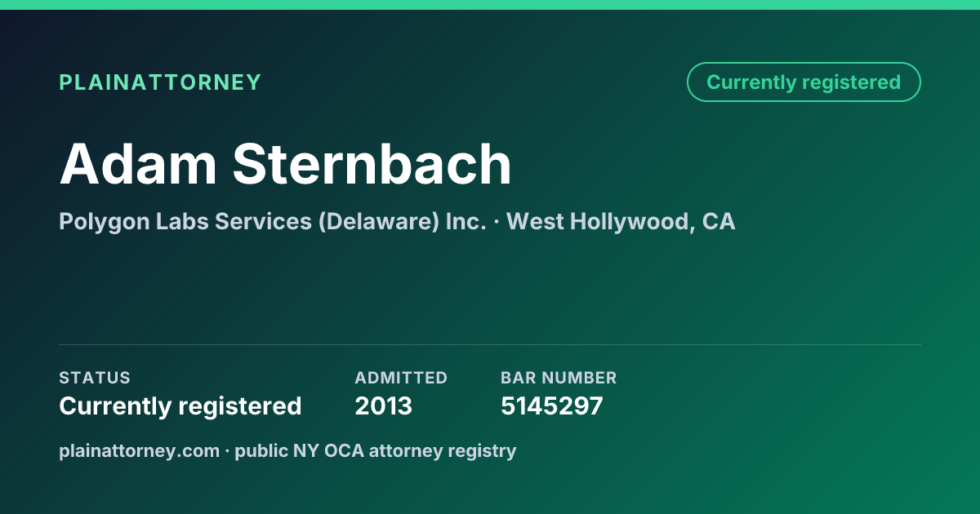Select the Currently registered pill badge

point(804,82)
